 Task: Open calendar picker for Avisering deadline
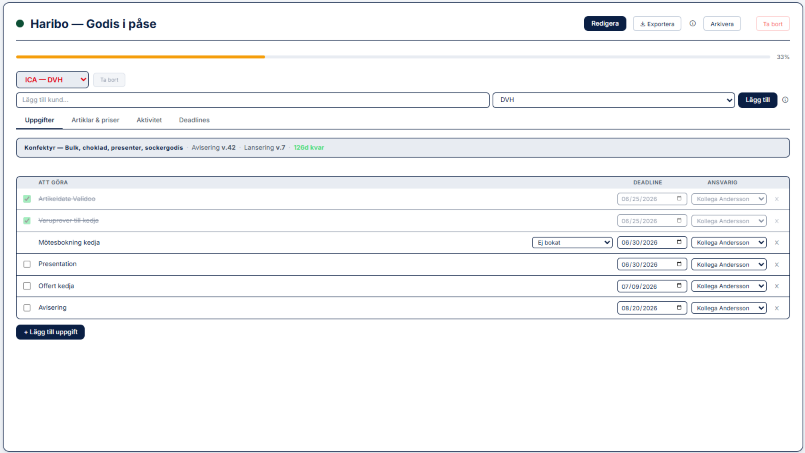click(679, 308)
